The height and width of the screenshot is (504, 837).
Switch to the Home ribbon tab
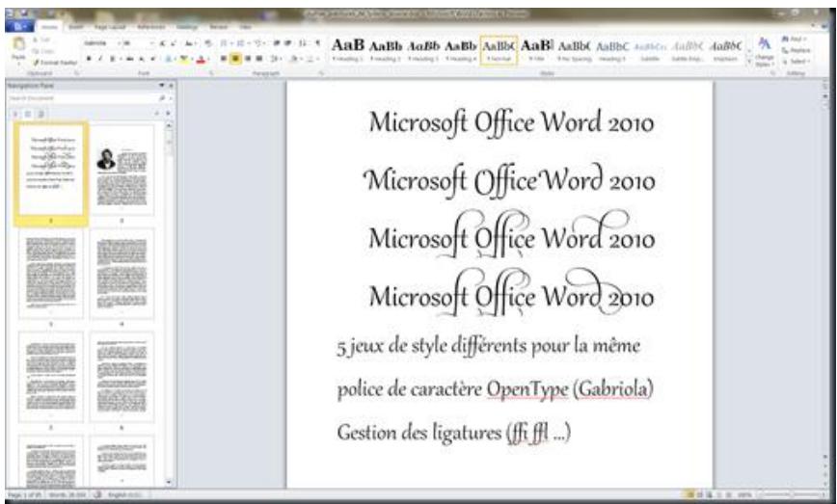(x=49, y=27)
